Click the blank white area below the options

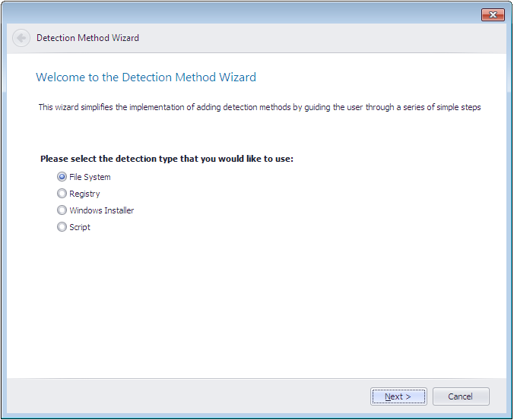tap(259, 304)
